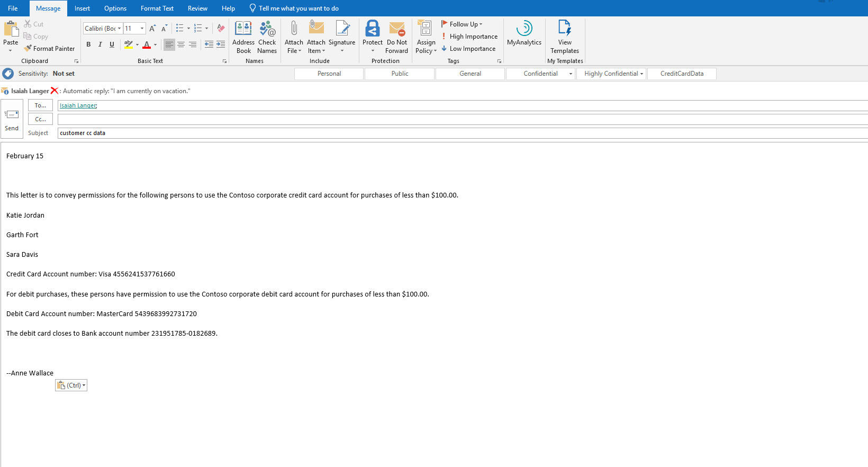Screen dimensions: 868x467
Task: Set sensitivity label to General
Action: point(470,74)
